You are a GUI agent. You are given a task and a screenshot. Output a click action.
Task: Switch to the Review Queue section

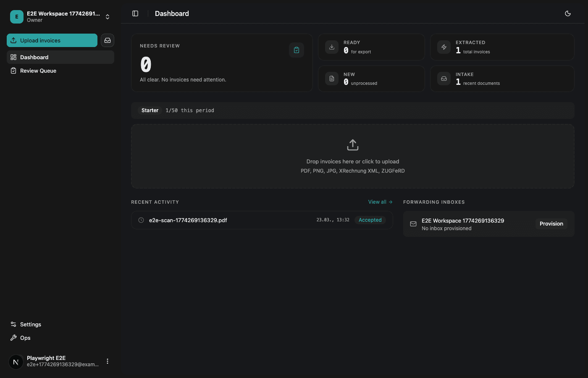pos(38,71)
